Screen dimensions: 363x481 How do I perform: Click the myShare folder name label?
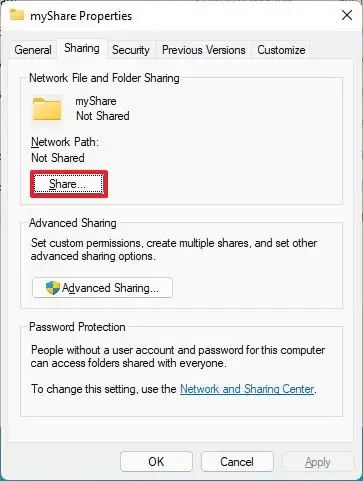(96, 101)
